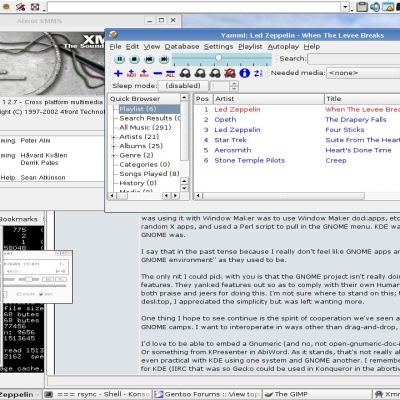Sort the playlist by the Title column header
Viewport: 400px width, 400px height.
click(362, 99)
